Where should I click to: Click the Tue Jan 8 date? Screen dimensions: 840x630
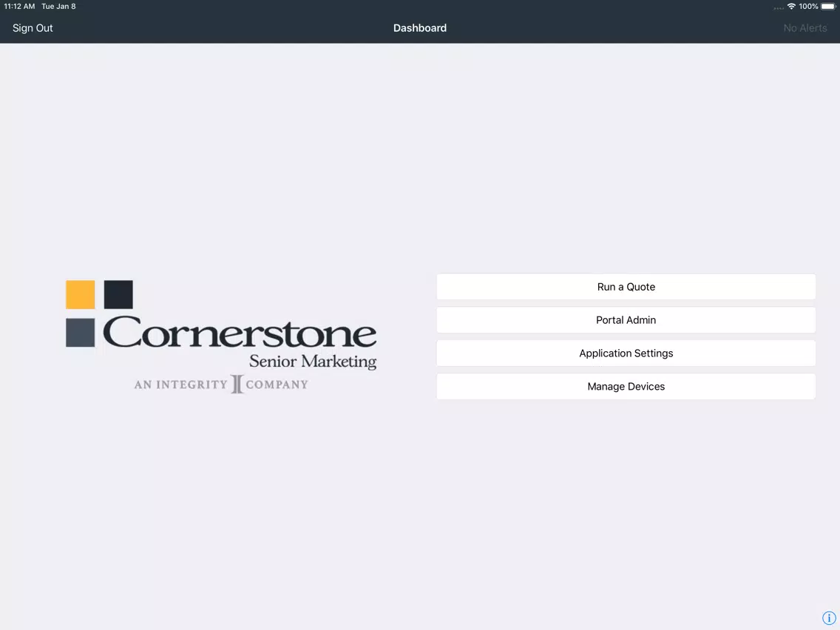coord(58,7)
